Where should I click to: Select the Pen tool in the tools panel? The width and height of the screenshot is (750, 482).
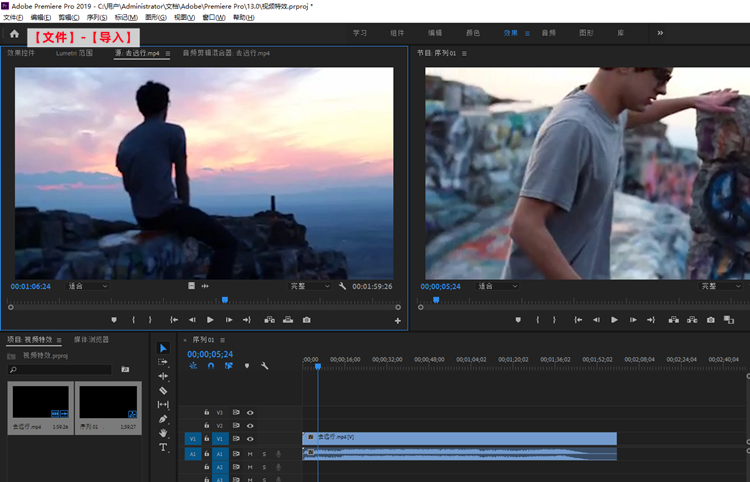tap(163, 419)
